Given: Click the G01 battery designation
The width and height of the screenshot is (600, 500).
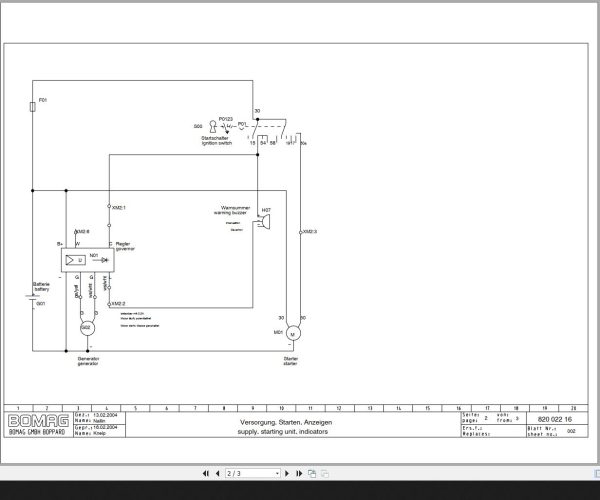Looking at the screenshot, I should 41,304.
